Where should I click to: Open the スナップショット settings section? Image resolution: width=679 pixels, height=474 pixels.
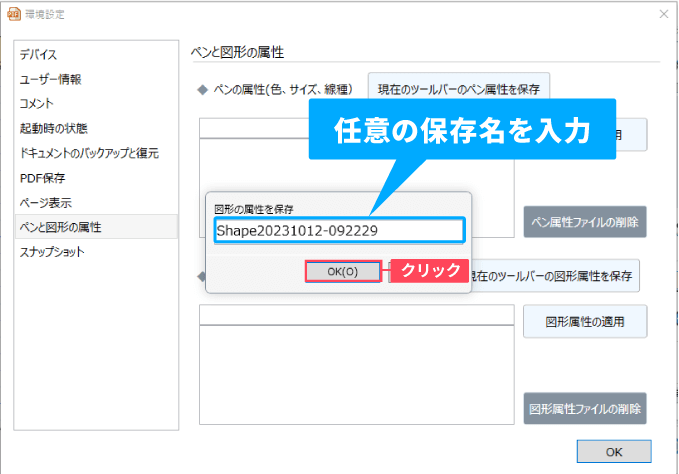(52, 252)
